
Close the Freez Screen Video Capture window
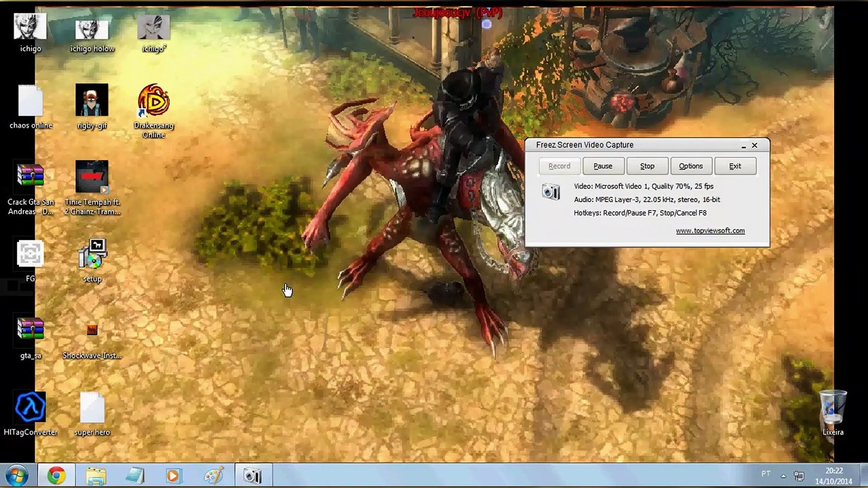(754, 145)
